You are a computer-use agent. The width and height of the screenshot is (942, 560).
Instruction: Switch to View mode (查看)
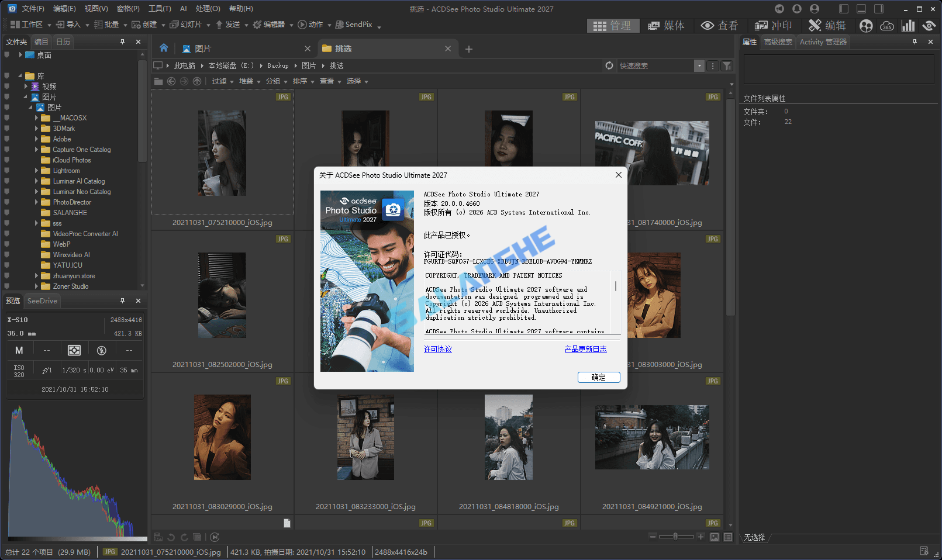coord(719,26)
